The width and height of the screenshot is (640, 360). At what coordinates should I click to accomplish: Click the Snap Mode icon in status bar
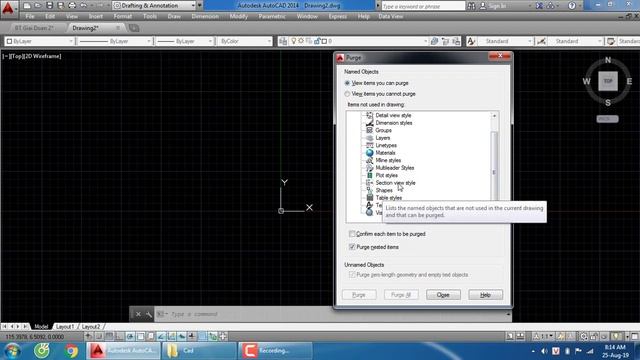(x=99, y=336)
